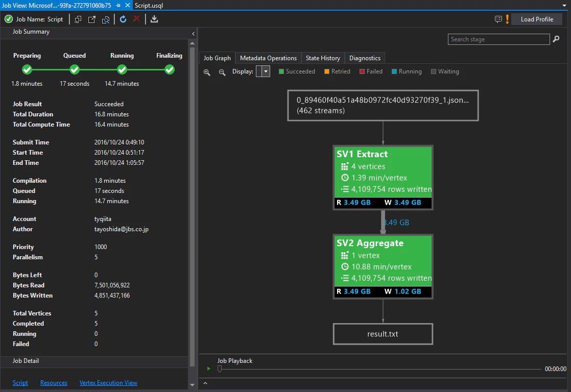Click the red X cancel job icon
The height and width of the screenshot is (392, 571).
(136, 18)
